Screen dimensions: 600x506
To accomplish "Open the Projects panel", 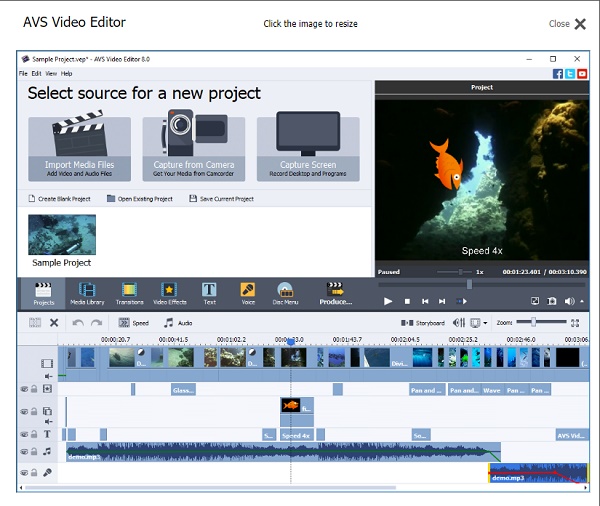I will (x=43, y=294).
